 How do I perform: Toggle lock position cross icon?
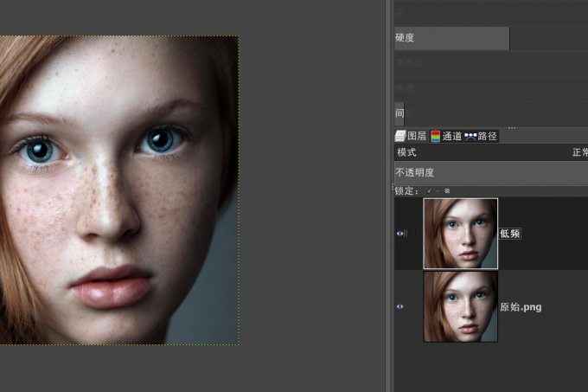pos(438,191)
